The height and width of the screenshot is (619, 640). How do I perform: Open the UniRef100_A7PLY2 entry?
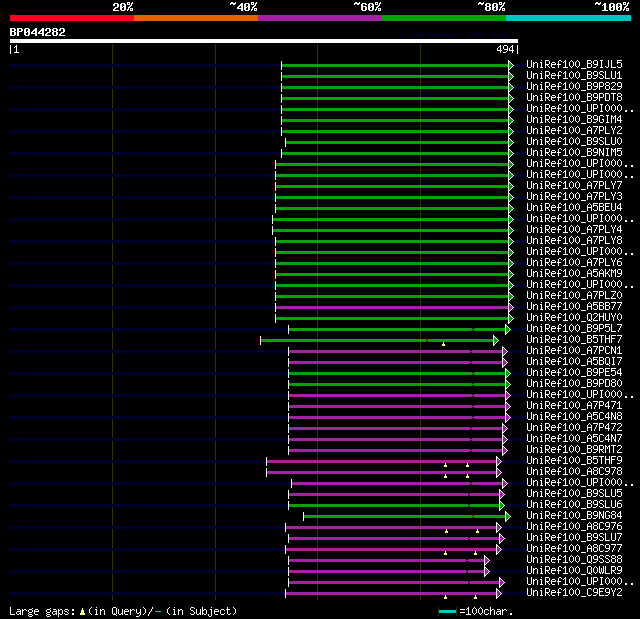pyautogui.click(x=574, y=131)
